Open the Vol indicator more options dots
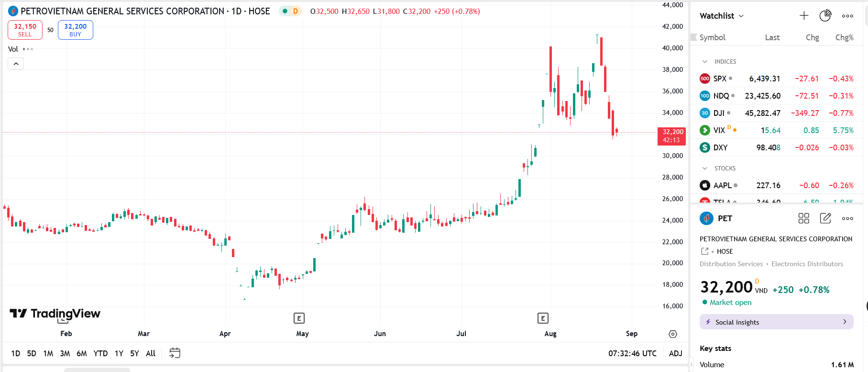This screenshot has width=868, height=372. coord(28,49)
